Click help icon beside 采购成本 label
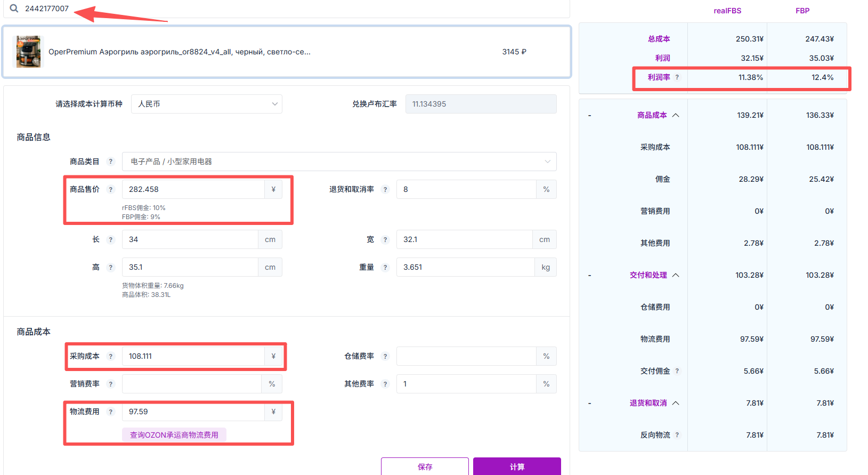 click(x=111, y=356)
